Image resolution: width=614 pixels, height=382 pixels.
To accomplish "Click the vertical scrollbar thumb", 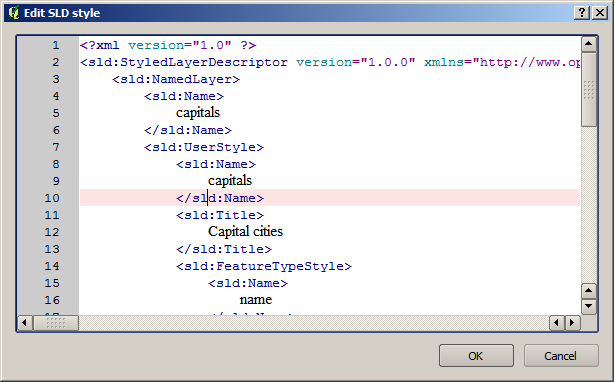I will [589, 90].
